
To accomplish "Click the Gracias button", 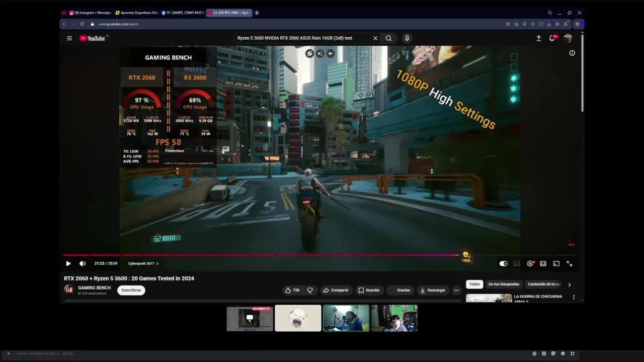I will (x=400, y=290).
